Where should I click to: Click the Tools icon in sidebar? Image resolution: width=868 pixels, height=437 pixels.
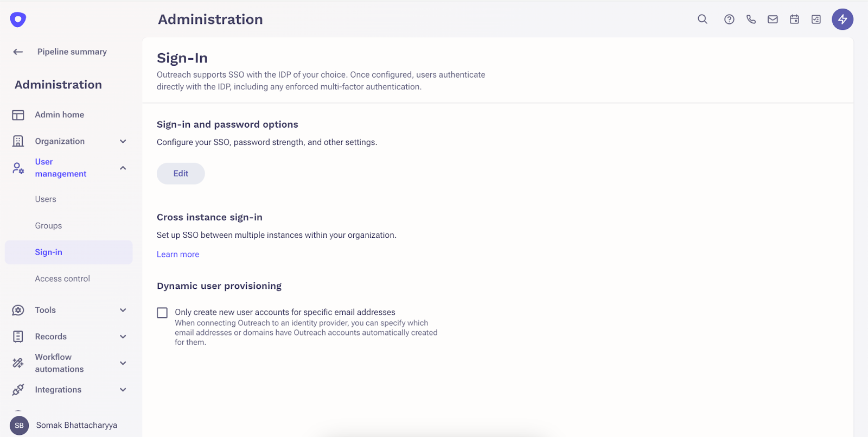point(18,310)
